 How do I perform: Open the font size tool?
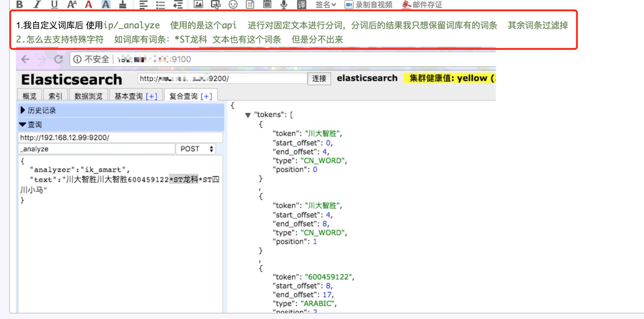coord(72,4)
